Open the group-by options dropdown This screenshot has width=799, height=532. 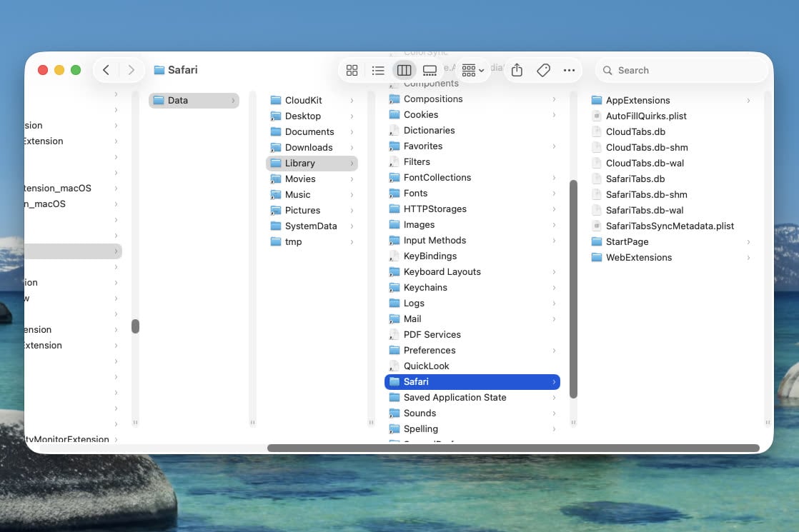pyautogui.click(x=472, y=70)
